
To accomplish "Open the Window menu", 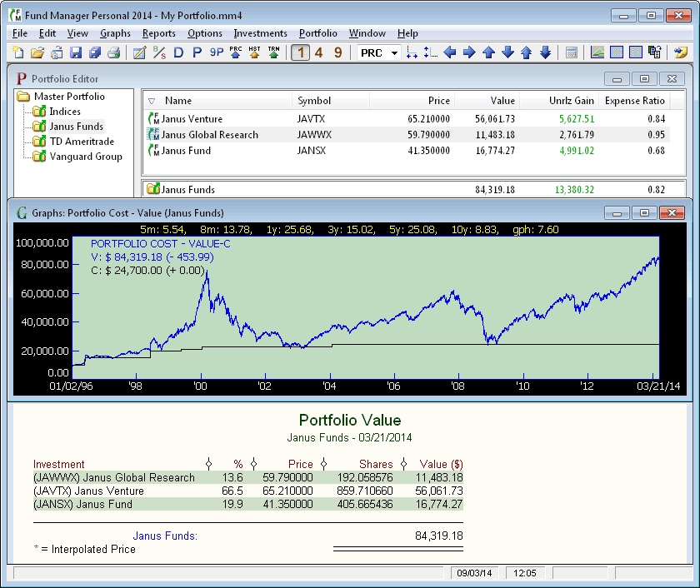I will pyautogui.click(x=367, y=33).
